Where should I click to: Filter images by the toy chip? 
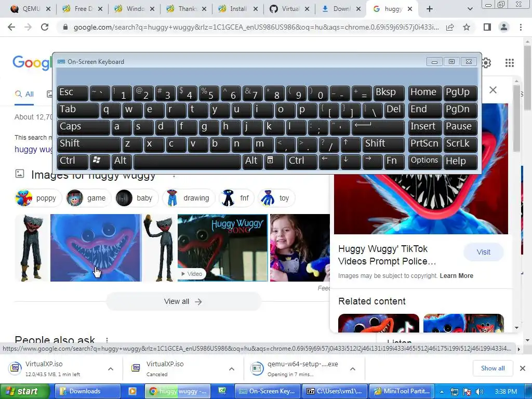tap(276, 198)
